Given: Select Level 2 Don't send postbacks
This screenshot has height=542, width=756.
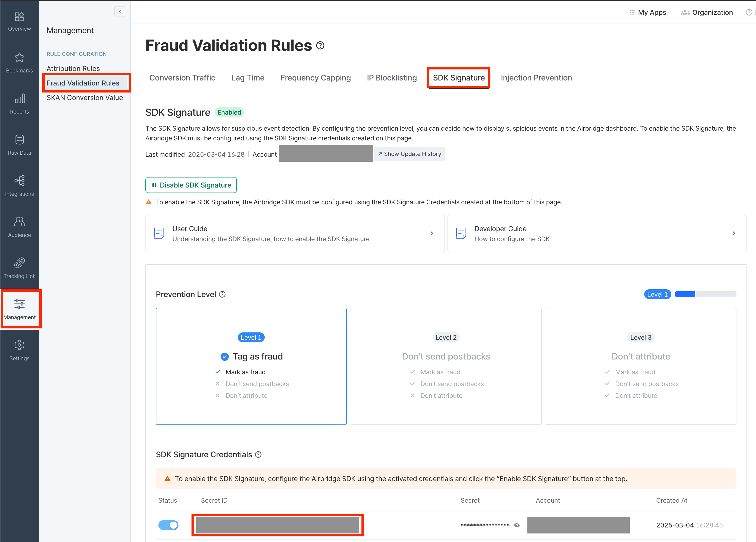Looking at the screenshot, I should [x=446, y=366].
